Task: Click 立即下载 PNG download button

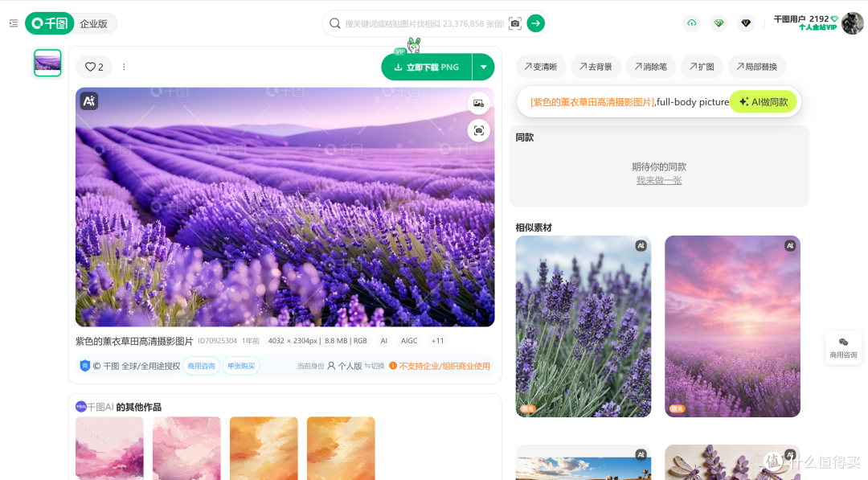Action: pos(426,67)
